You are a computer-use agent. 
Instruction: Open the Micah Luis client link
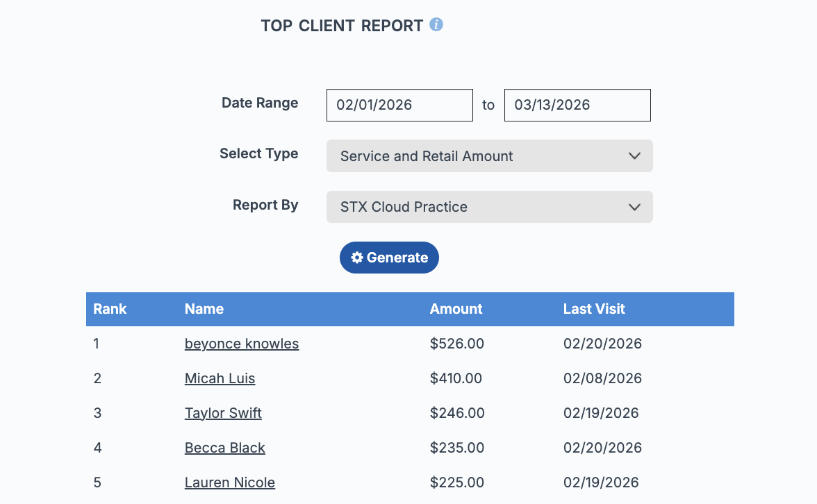point(220,378)
